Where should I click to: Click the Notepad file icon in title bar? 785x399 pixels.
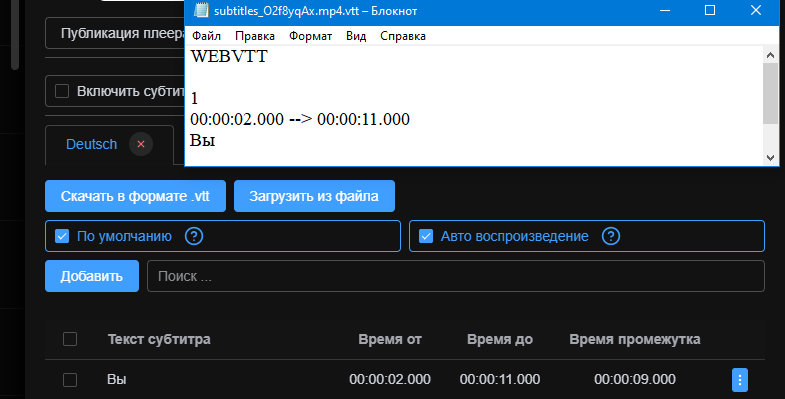tap(201, 11)
